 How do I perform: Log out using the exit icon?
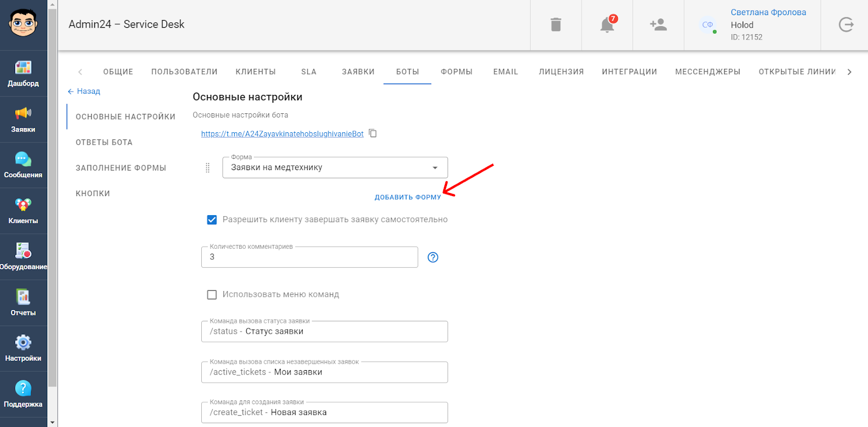[x=846, y=25]
